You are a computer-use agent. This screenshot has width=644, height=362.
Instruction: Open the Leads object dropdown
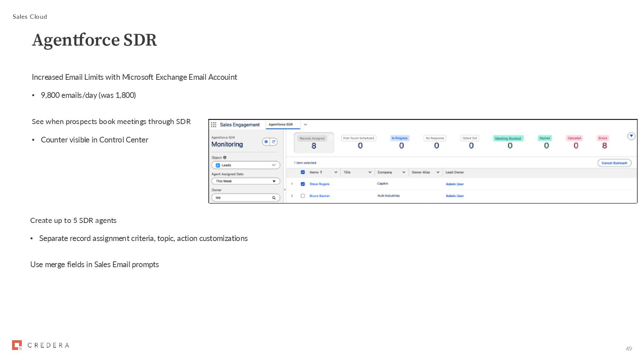point(246,165)
